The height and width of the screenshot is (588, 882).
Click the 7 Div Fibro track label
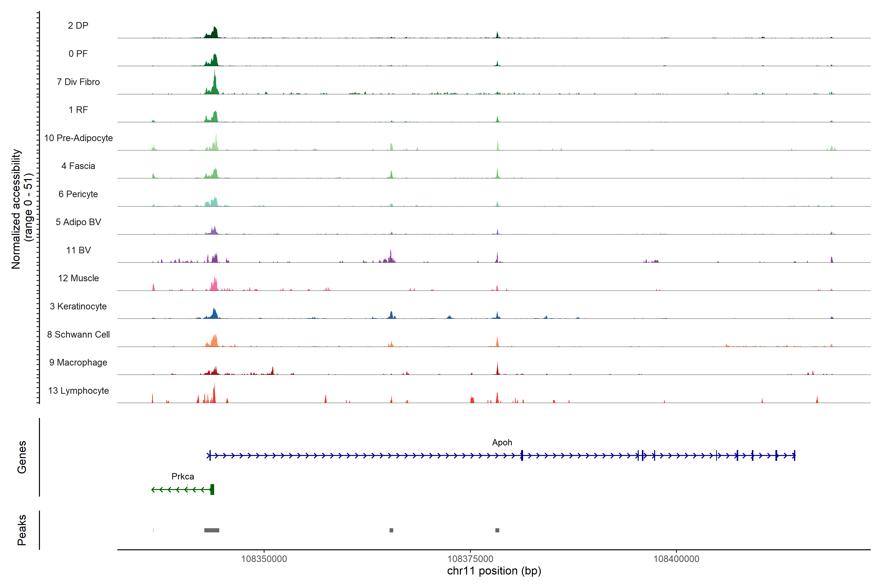(x=78, y=82)
